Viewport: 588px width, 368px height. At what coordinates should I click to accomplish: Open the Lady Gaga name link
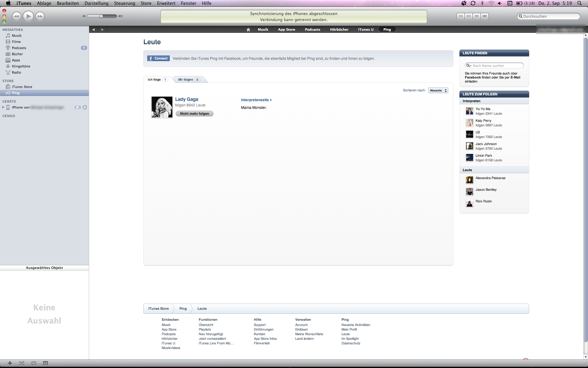click(x=187, y=99)
